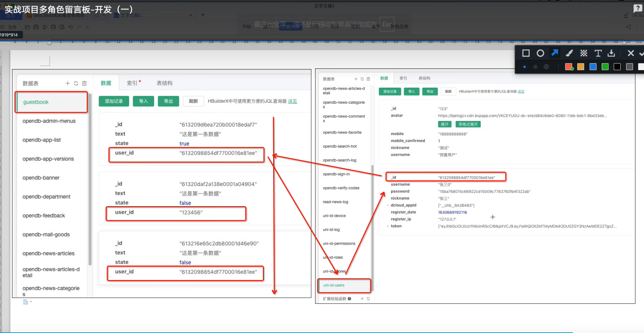This screenshot has width=644, height=333.
Task: Choose the gray annotation color
Action: click(x=630, y=67)
